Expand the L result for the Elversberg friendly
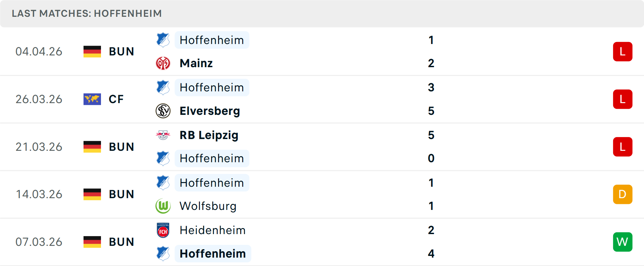The width and height of the screenshot is (644, 266). pos(623,99)
